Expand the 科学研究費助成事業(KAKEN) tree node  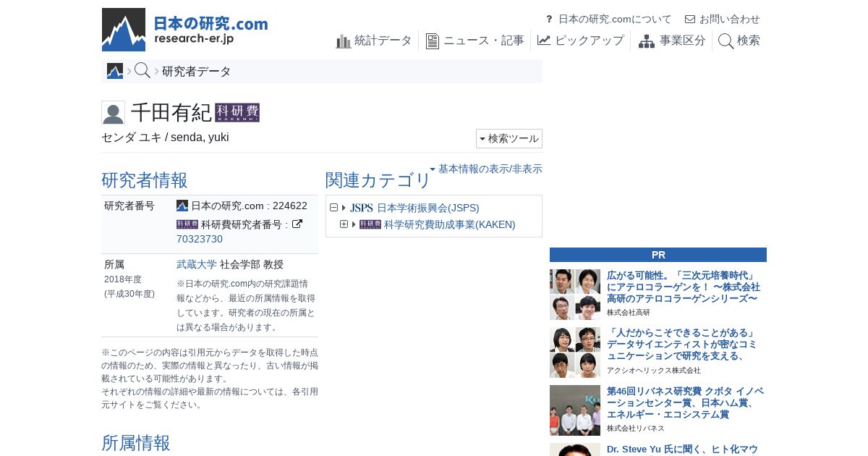[344, 224]
